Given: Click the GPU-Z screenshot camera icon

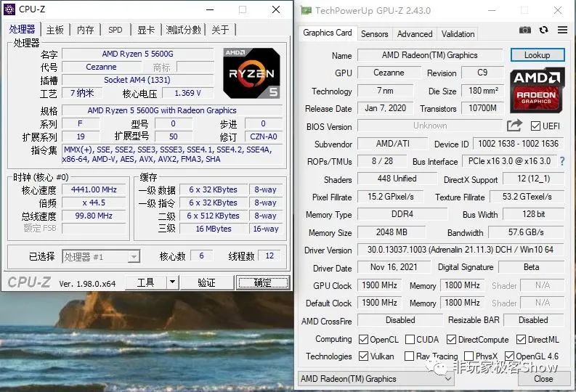Looking at the screenshot, I should tap(525, 30).
